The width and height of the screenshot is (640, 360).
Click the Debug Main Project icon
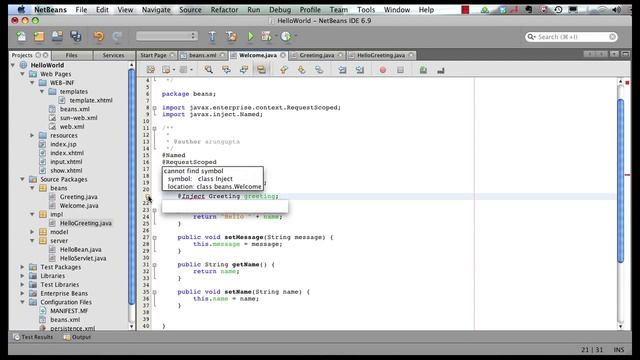266,37
